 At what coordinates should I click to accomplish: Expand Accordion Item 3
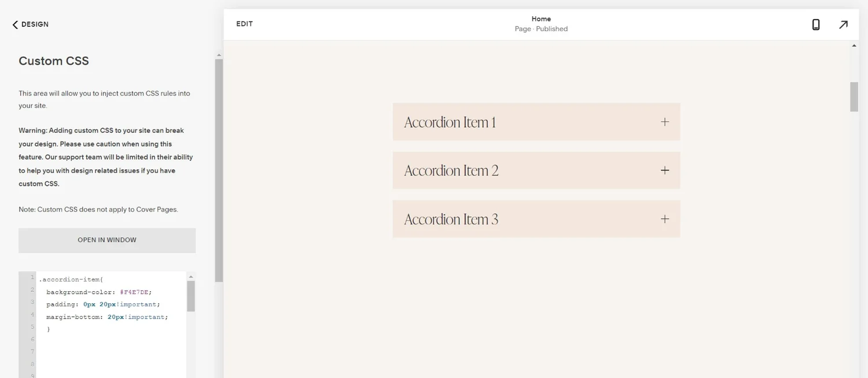click(664, 218)
